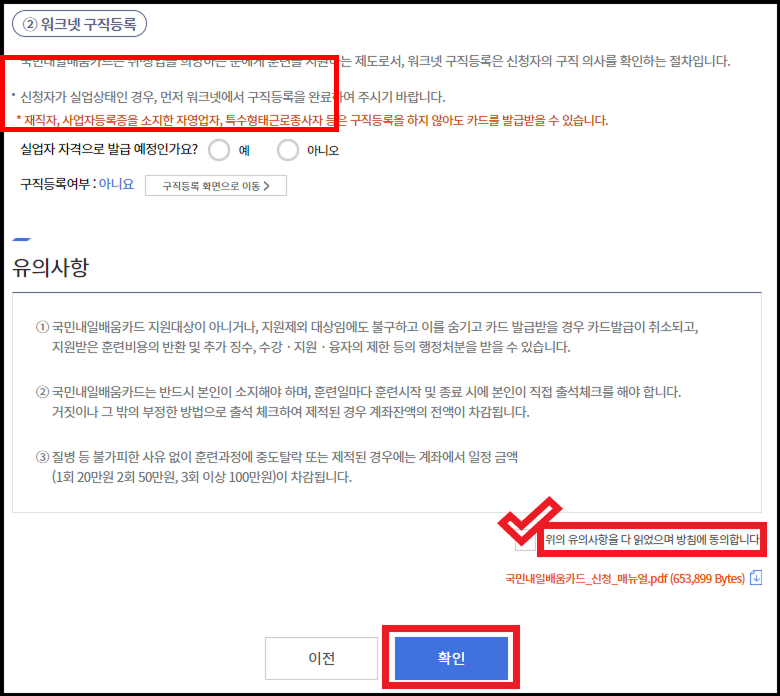Click the 위의 유의사항을 다 읽었으며 agreement label
Image resolution: width=780 pixels, height=696 pixels.
[652, 539]
